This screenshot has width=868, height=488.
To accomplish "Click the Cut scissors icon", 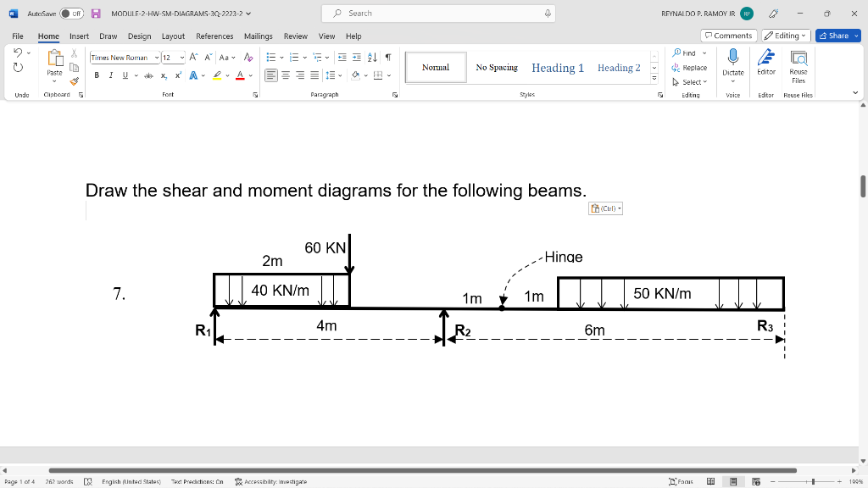I will [75, 53].
